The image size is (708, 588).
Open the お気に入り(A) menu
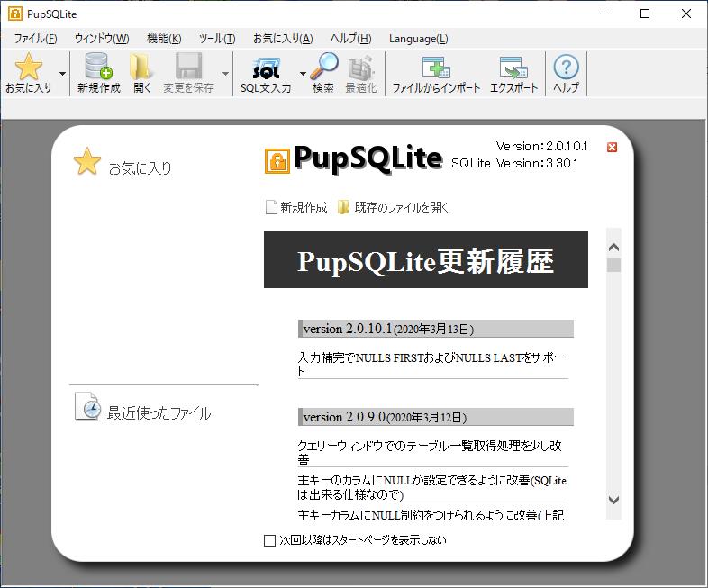pos(283,39)
